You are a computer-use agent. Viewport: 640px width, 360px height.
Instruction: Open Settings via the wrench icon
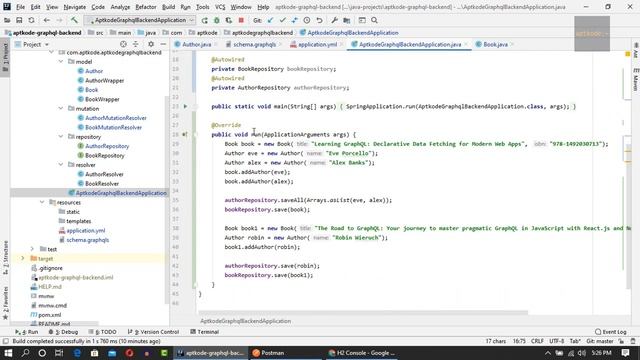coord(334,20)
